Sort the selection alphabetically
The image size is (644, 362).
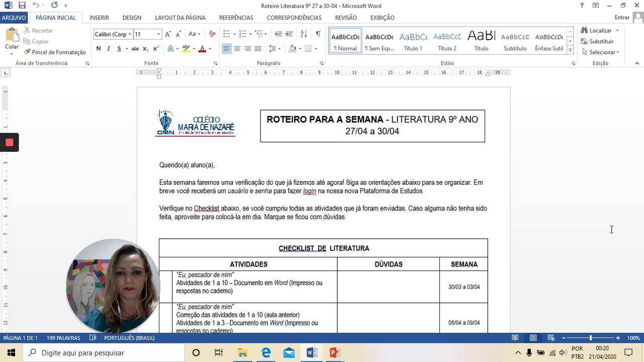point(304,34)
